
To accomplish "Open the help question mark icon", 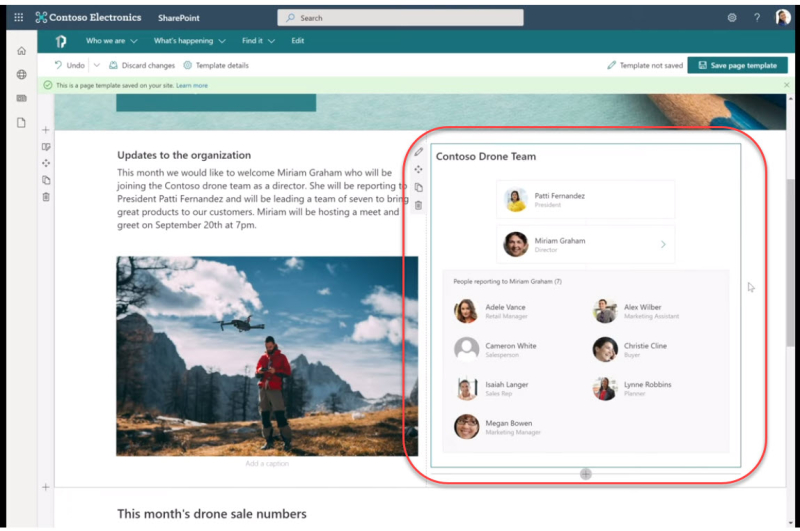I will pos(757,17).
